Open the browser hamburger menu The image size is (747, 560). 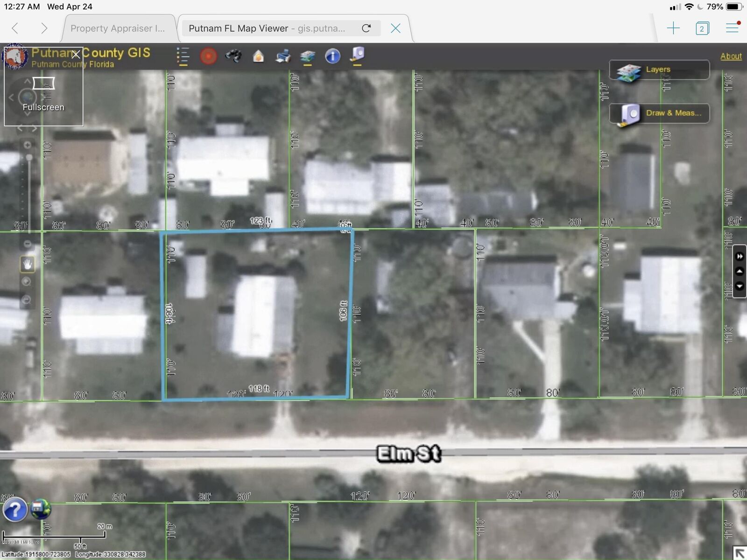[x=732, y=28]
